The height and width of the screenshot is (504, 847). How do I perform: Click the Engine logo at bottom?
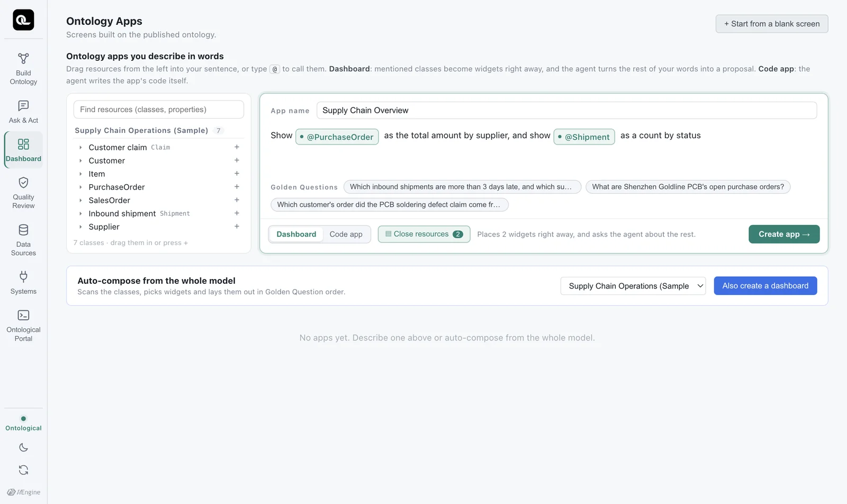[23, 492]
